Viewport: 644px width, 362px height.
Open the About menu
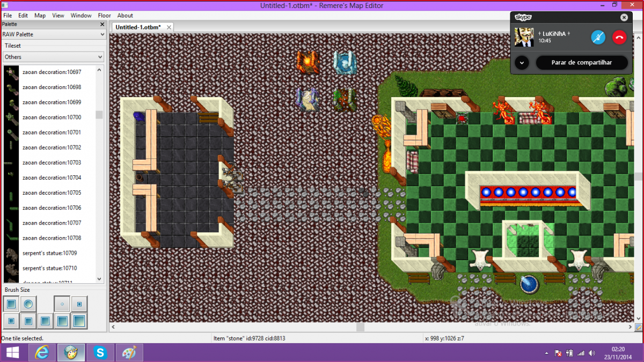125,16
